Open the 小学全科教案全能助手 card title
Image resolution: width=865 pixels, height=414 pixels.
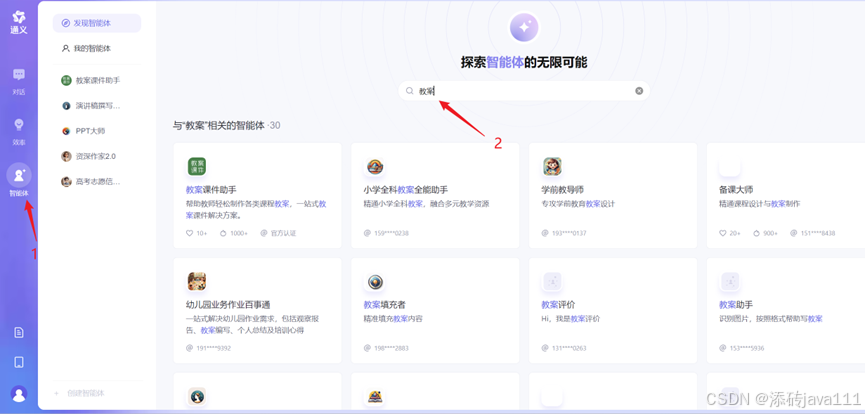point(405,190)
